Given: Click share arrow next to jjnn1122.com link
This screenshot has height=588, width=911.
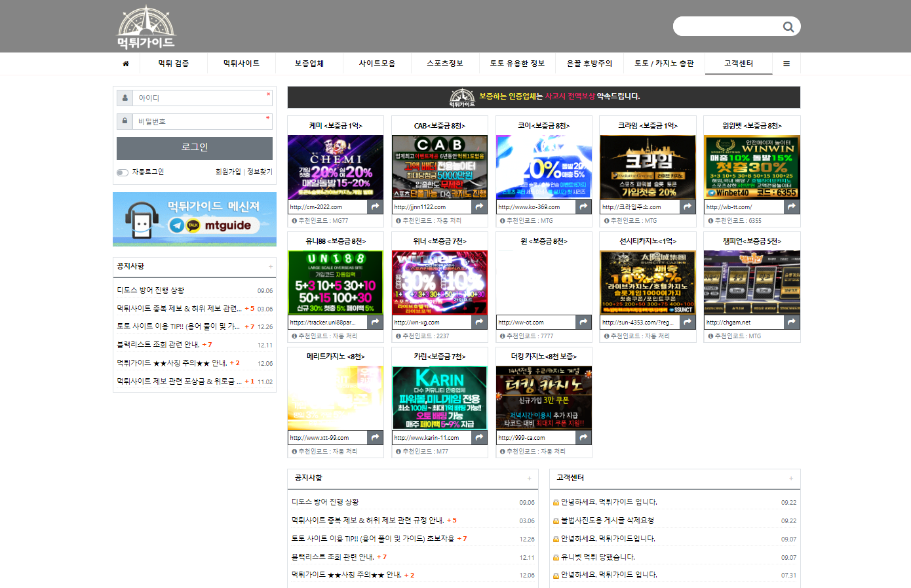Looking at the screenshot, I should click(479, 206).
